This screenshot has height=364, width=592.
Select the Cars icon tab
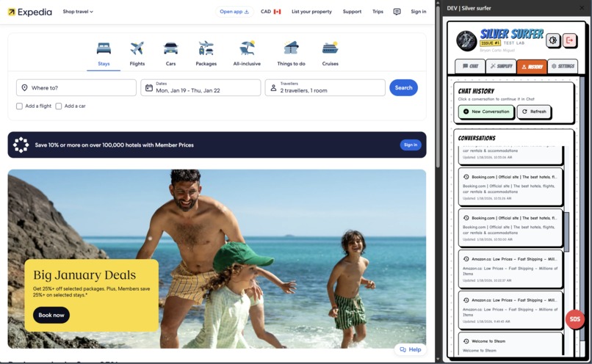[170, 53]
